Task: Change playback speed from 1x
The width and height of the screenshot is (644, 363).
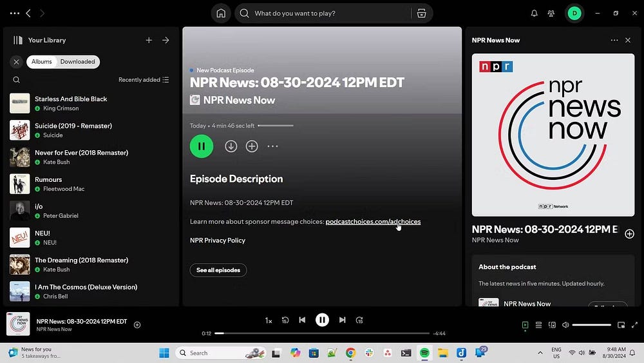Action: pyautogui.click(x=269, y=320)
